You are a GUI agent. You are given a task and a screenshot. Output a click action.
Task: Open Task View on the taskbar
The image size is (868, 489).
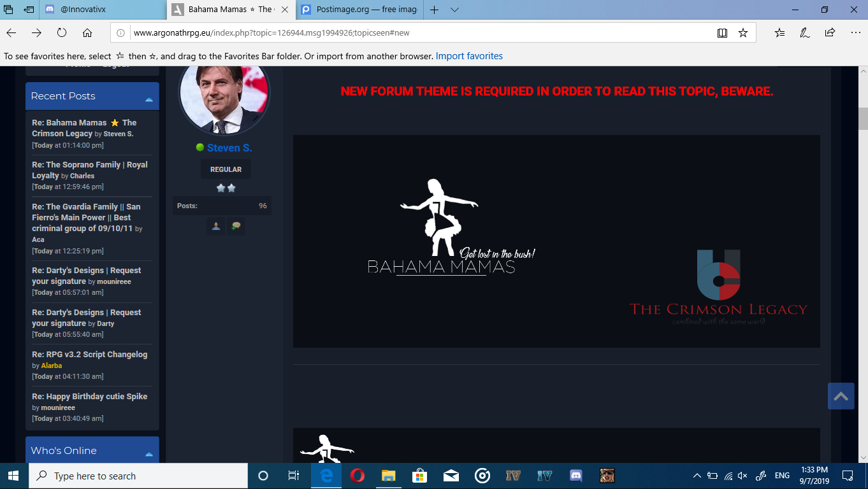click(294, 476)
